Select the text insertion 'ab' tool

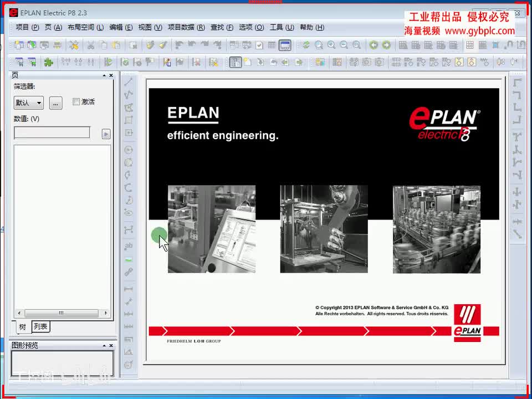129,246
